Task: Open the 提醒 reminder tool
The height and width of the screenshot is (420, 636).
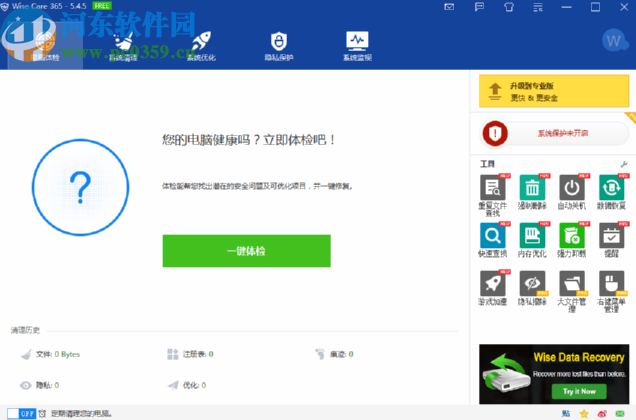Action: pyautogui.click(x=611, y=240)
